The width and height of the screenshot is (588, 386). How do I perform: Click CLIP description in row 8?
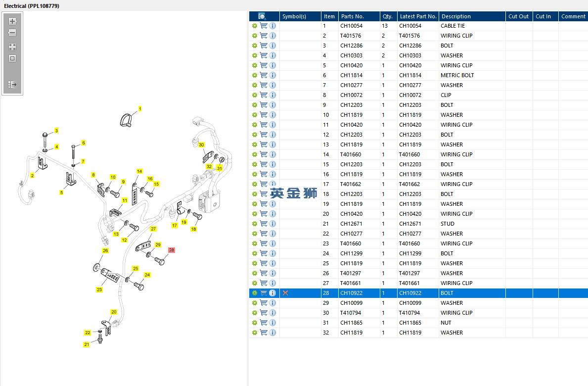(446, 96)
